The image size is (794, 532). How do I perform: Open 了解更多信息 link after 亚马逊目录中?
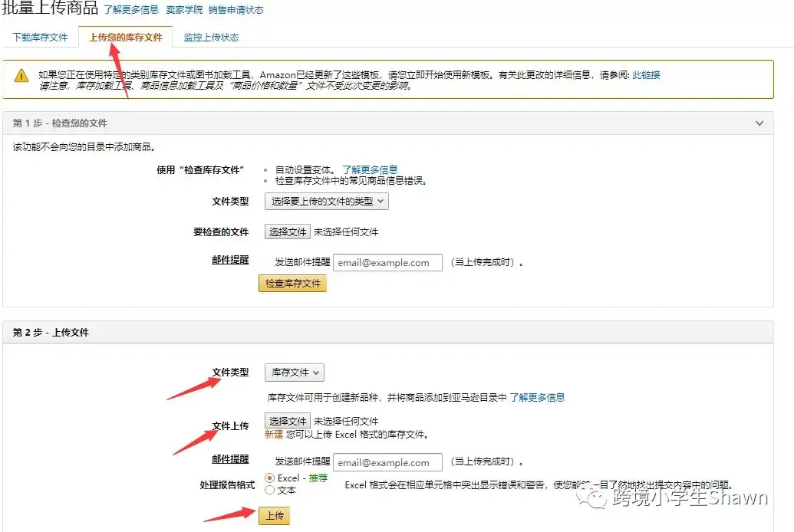tap(537, 397)
